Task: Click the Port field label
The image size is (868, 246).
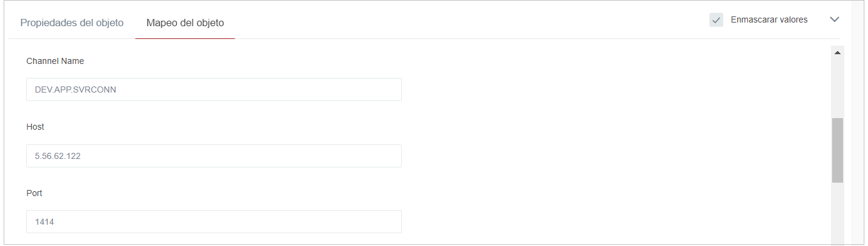Action: (x=35, y=193)
